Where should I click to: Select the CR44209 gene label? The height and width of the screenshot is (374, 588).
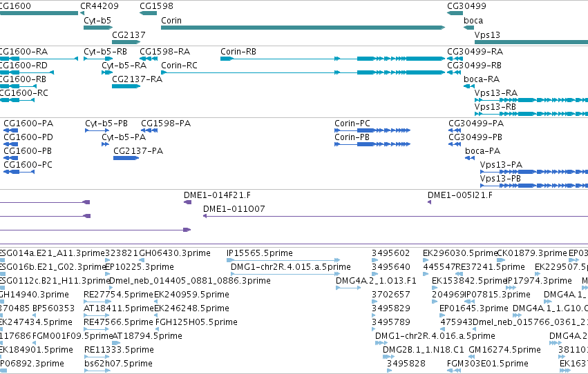point(99,6)
